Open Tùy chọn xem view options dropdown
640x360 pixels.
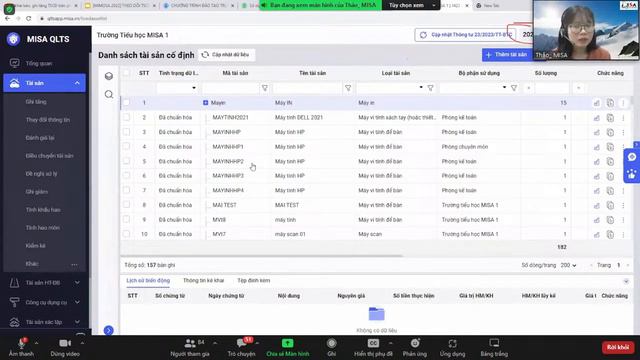coord(410,5)
